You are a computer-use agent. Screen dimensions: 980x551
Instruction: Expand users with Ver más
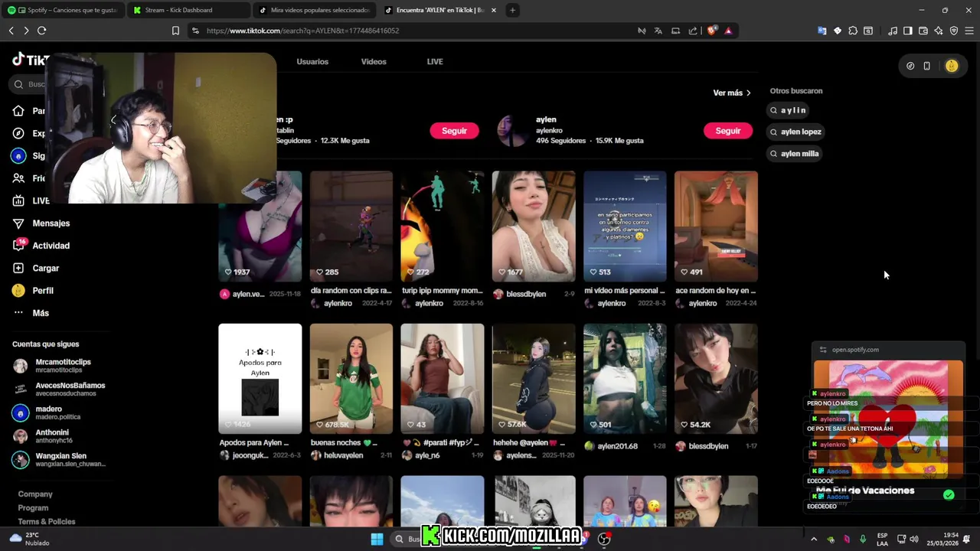tap(732, 93)
